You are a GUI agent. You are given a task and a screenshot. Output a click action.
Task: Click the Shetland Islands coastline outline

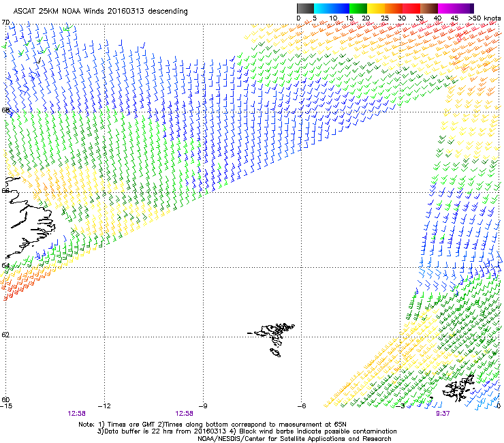(x=459, y=388)
